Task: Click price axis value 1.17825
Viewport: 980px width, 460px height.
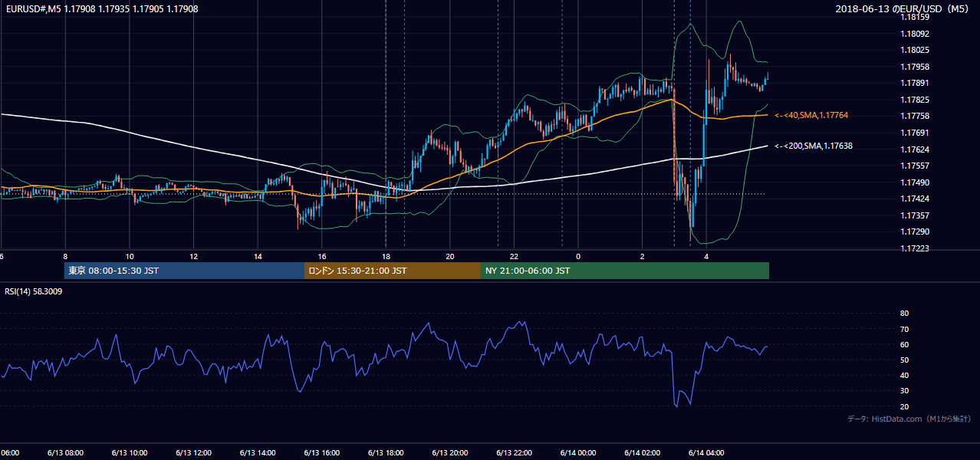Action: (914, 100)
